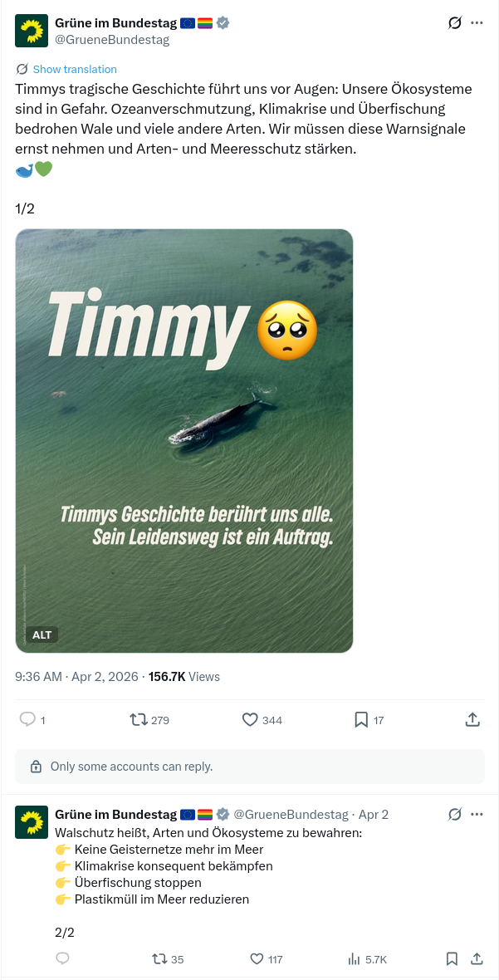Share the main post via upload icon
Viewport: 499px width, 980px height.
point(472,719)
